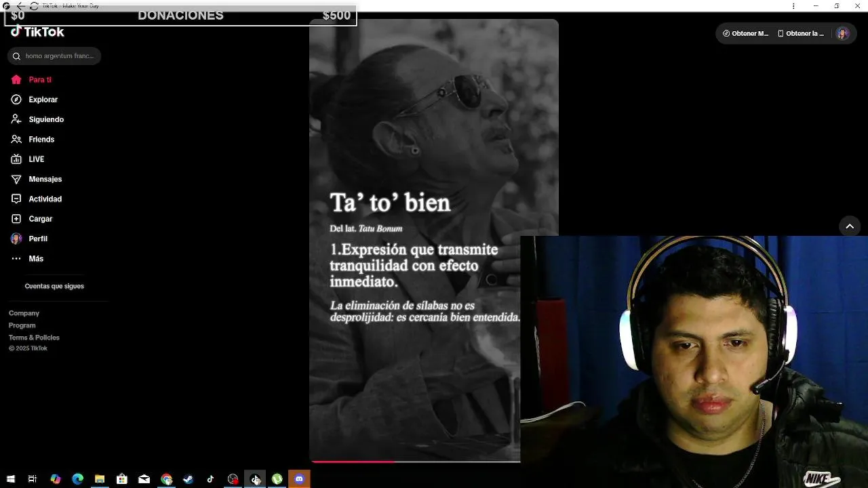Open the Para ti feed
This screenshot has height=488, width=868.
(31, 80)
